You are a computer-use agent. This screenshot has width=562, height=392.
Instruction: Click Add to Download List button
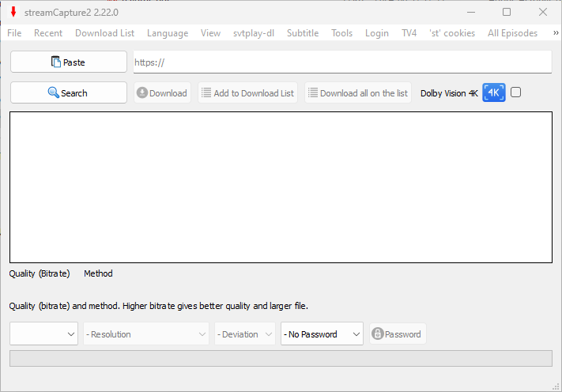[247, 92]
